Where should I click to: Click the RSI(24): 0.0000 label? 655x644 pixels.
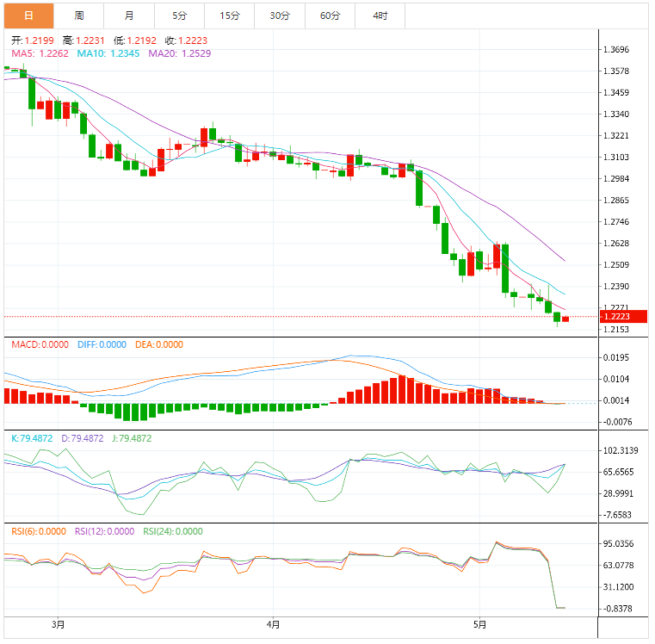click(x=173, y=531)
